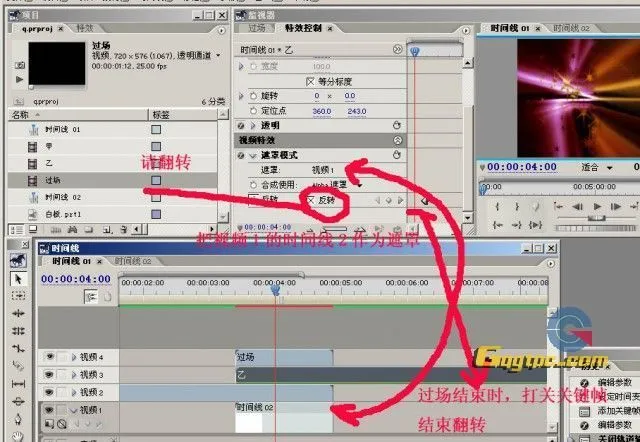The image size is (640, 442).
Task: Select the Pen tool in toolbox
Action: click(19, 418)
